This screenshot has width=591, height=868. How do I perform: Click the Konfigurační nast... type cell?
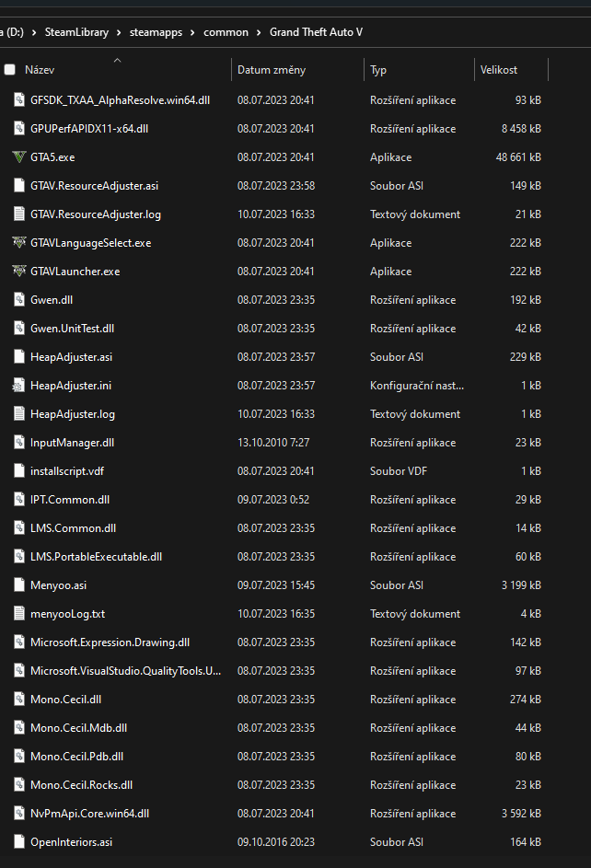click(x=417, y=386)
